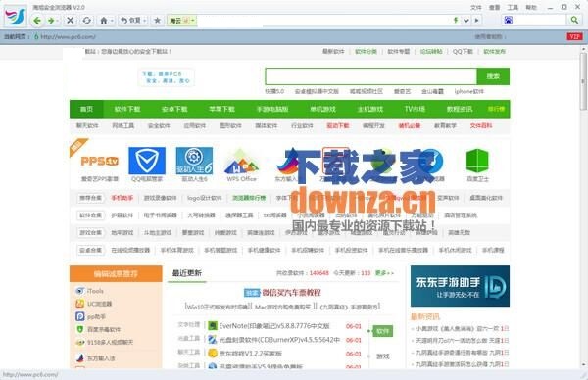Click the 手机助手 red link
The image size is (588, 380).
point(122,198)
